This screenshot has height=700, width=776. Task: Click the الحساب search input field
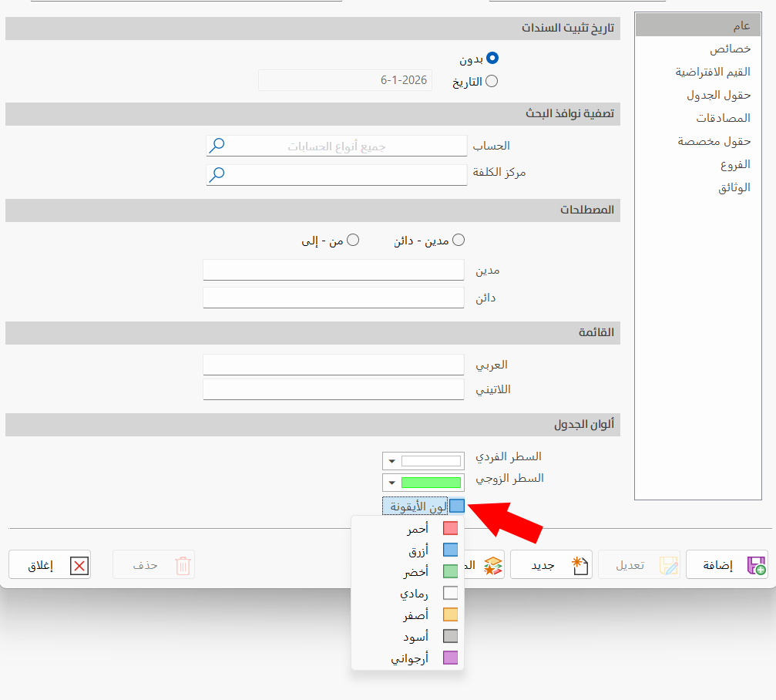[x=337, y=146]
